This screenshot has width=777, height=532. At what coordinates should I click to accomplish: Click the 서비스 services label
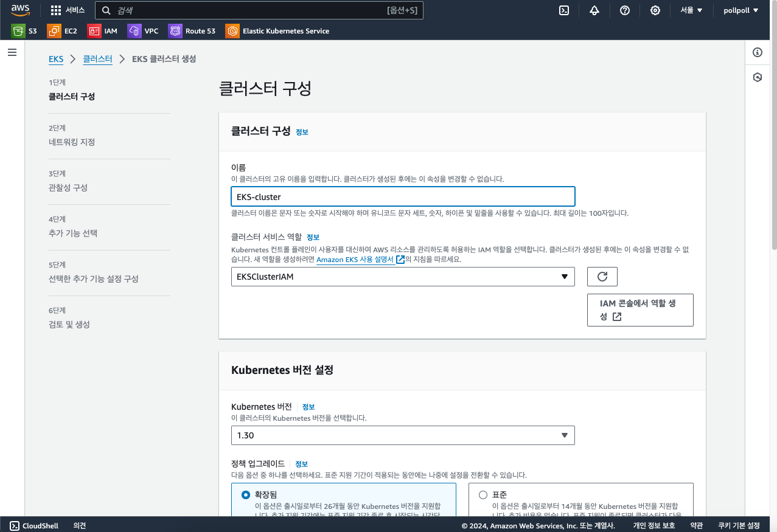75,10
